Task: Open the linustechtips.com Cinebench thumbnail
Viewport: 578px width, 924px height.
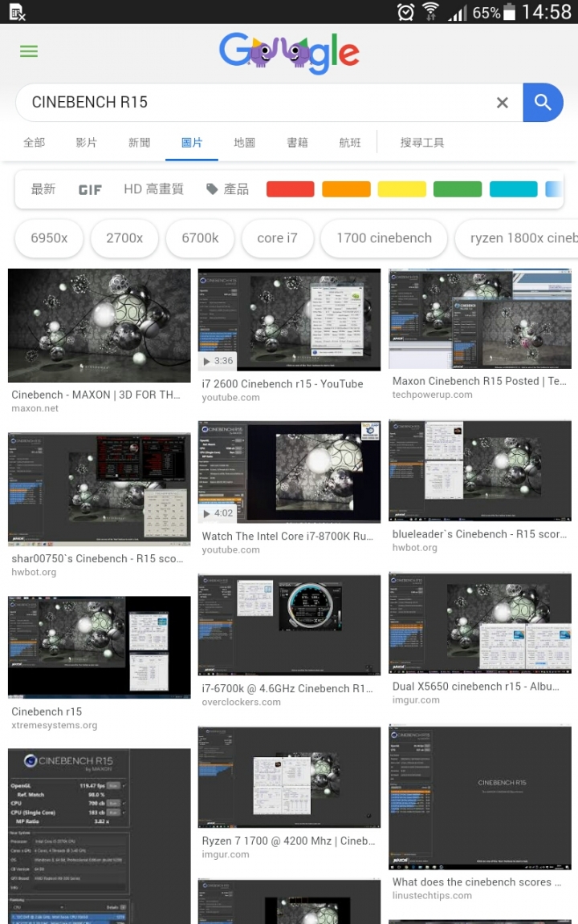Action: point(480,797)
